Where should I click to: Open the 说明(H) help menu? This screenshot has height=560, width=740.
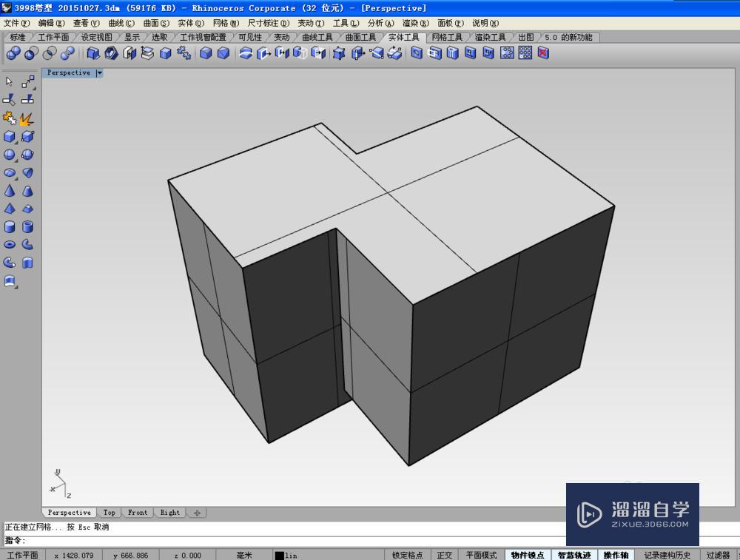pyautogui.click(x=485, y=23)
